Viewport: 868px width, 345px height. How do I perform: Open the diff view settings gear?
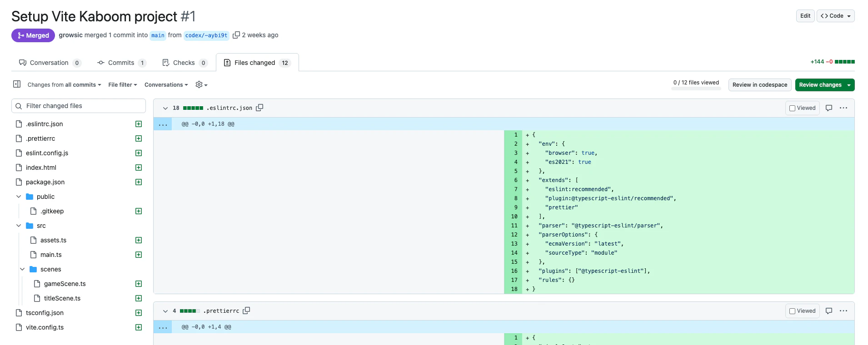pos(201,84)
